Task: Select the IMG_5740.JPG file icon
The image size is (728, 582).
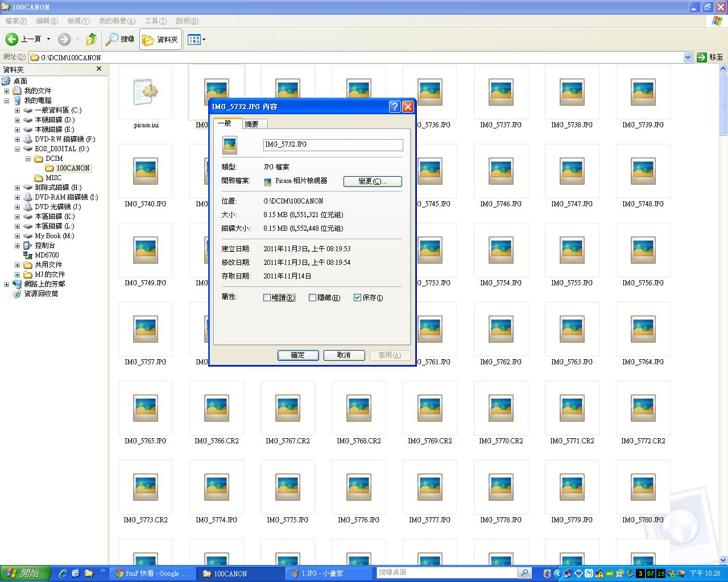Action: [146, 171]
